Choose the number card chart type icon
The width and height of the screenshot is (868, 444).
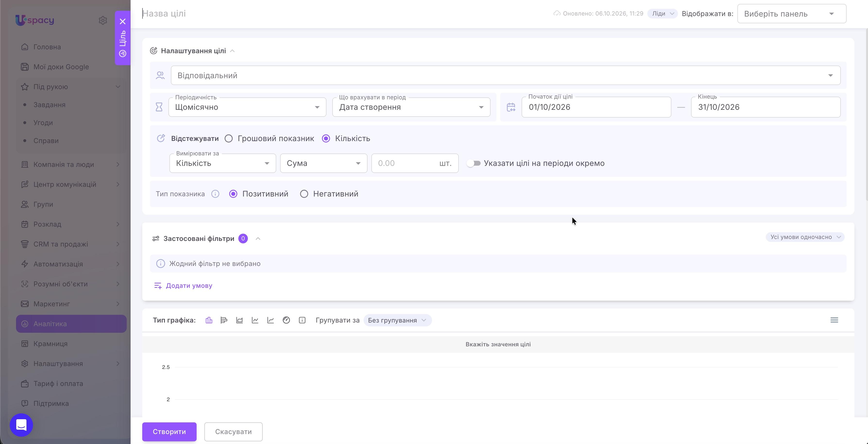[302, 320]
